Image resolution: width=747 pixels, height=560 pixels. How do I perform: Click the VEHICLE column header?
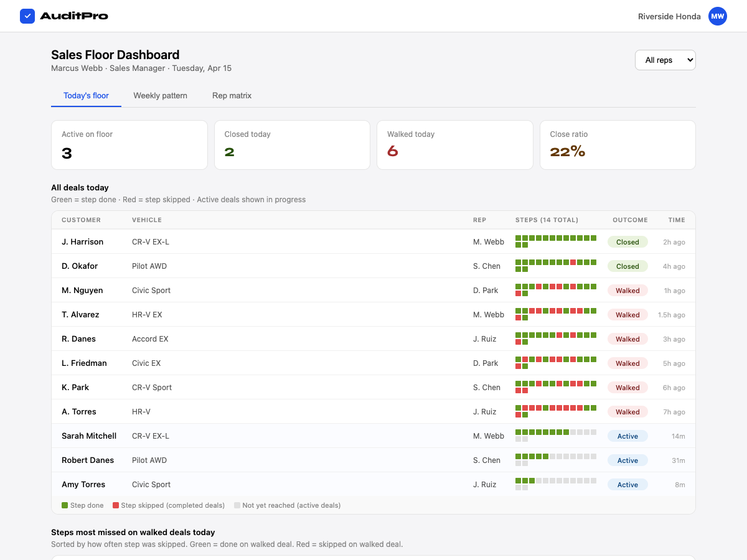click(x=147, y=220)
